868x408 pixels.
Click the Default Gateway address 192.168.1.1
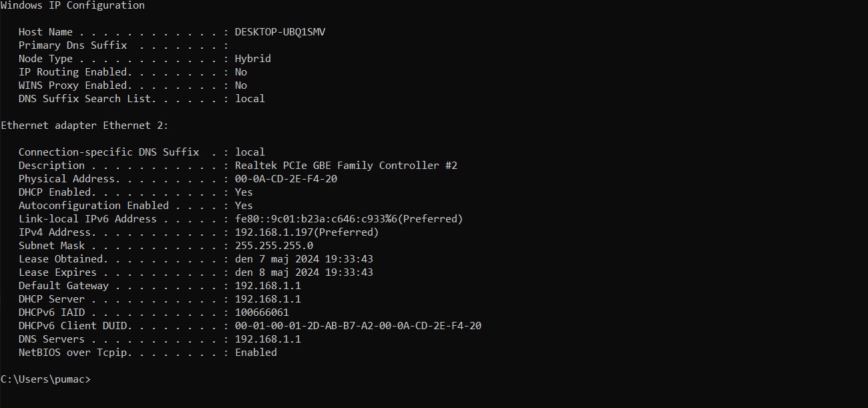268,286
